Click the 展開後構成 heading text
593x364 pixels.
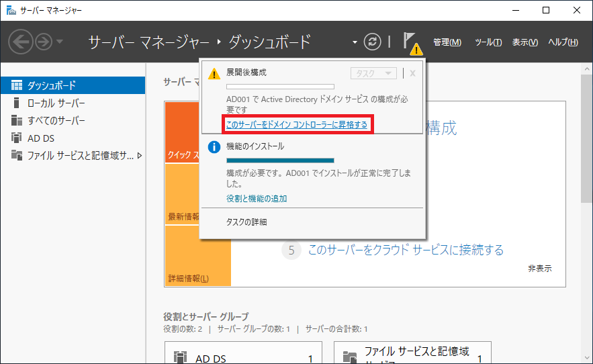pos(246,73)
